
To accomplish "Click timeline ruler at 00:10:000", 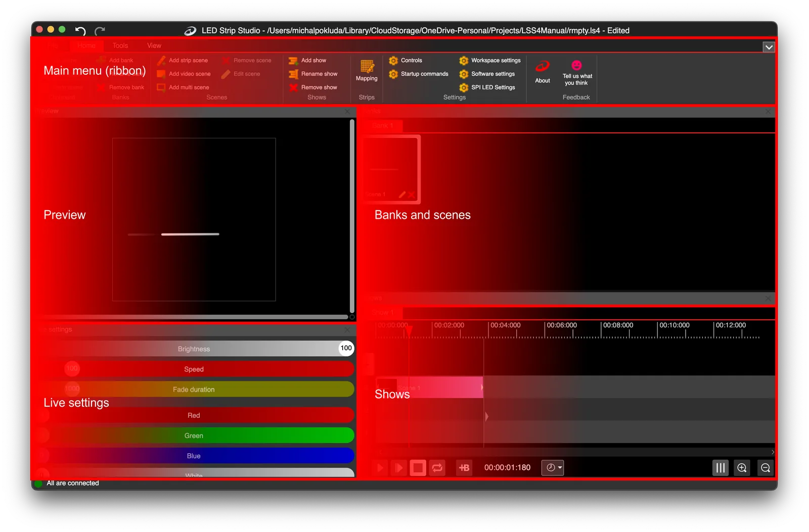I will (x=675, y=325).
